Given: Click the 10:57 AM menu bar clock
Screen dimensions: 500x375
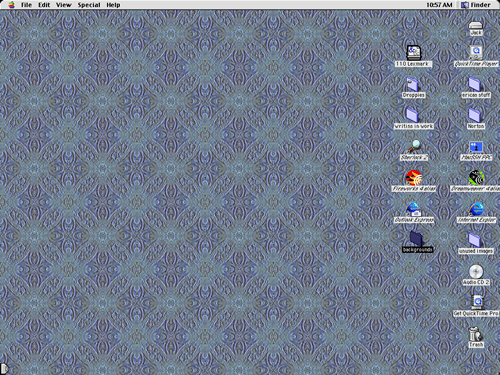Looking at the screenshot, I should pos(439,5).
